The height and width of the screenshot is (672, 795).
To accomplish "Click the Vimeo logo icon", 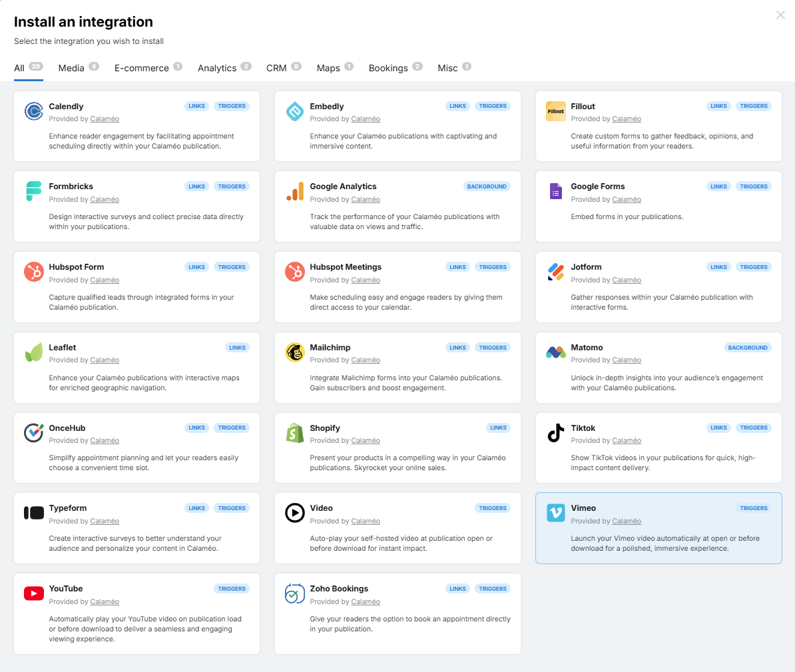I will [x=556, y=513].
